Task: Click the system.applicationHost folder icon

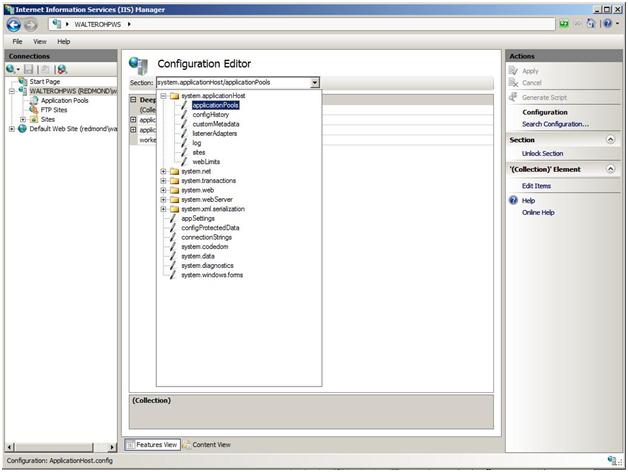Action: pyautogui.click(x=174, y=96)
